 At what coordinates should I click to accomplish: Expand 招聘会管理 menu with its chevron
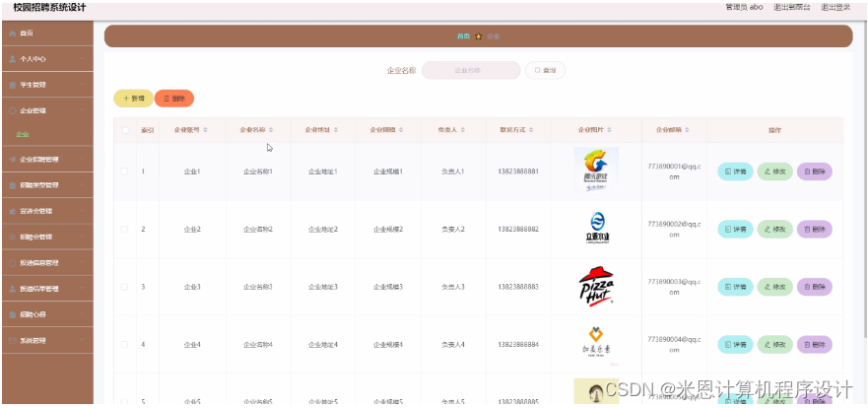(x=82, y=237)
